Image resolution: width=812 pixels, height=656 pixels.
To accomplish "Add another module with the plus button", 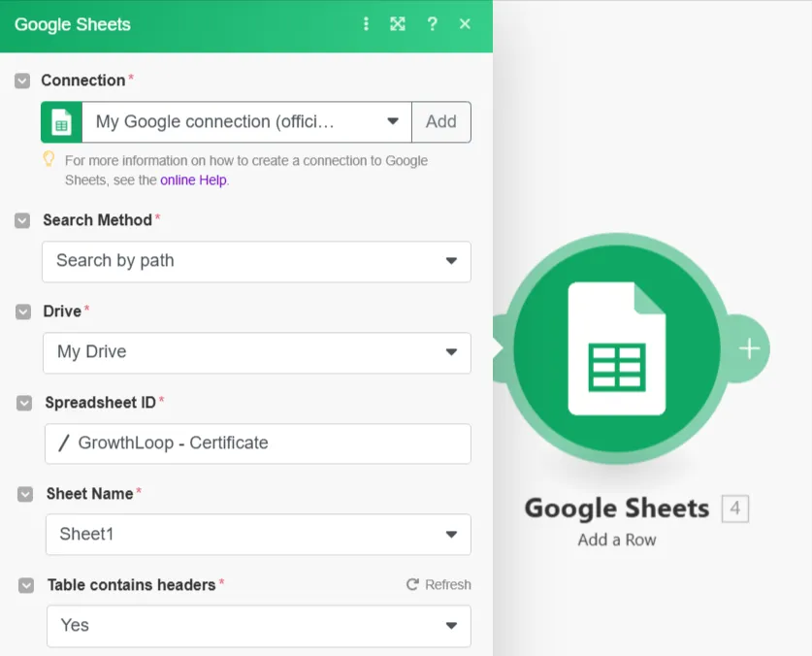I will 749,348.
